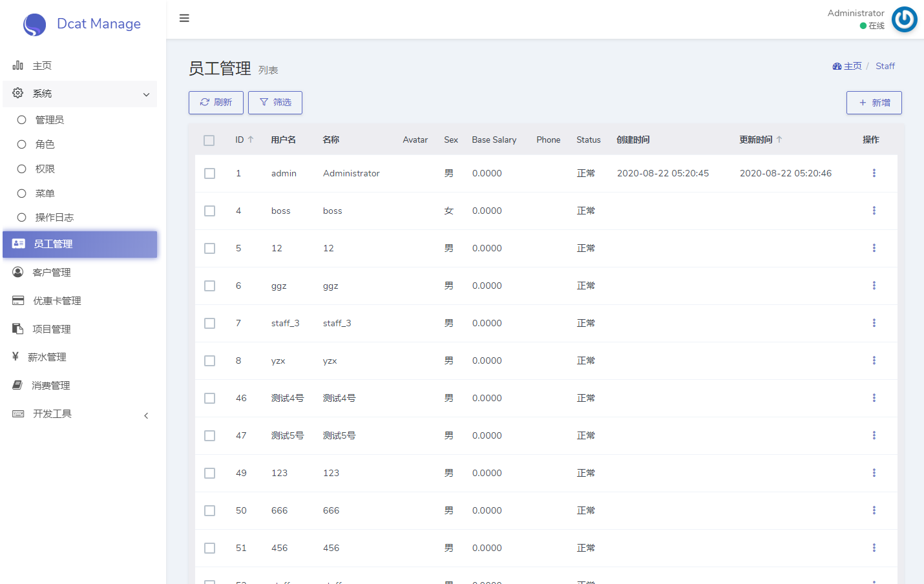Click the 薪水管理 yen icon
This screenshot has height=584, width=924.
[16, 357]
